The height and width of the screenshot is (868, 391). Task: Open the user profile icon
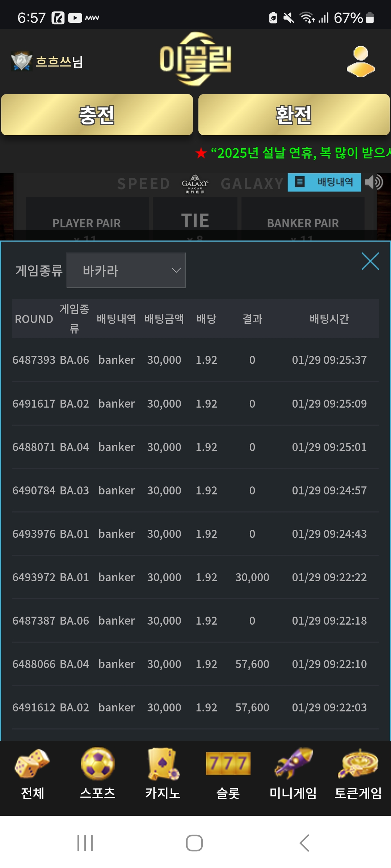[x=361, y=61]
